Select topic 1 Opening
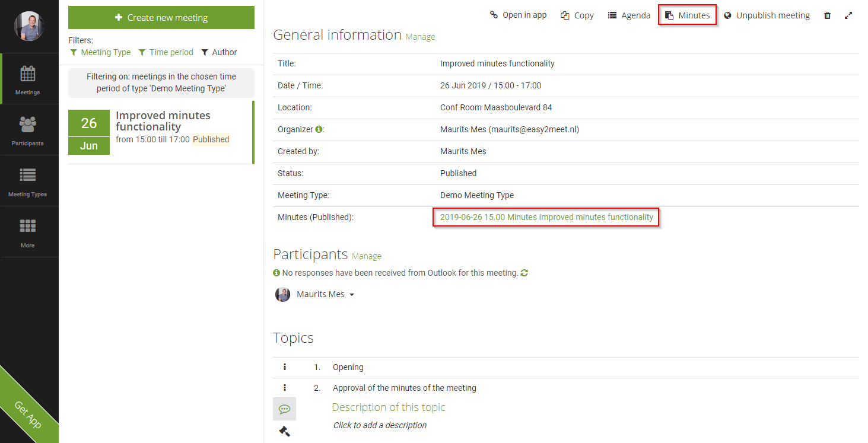This screenshot has height=443, width=868. click(x=348, y=367)
